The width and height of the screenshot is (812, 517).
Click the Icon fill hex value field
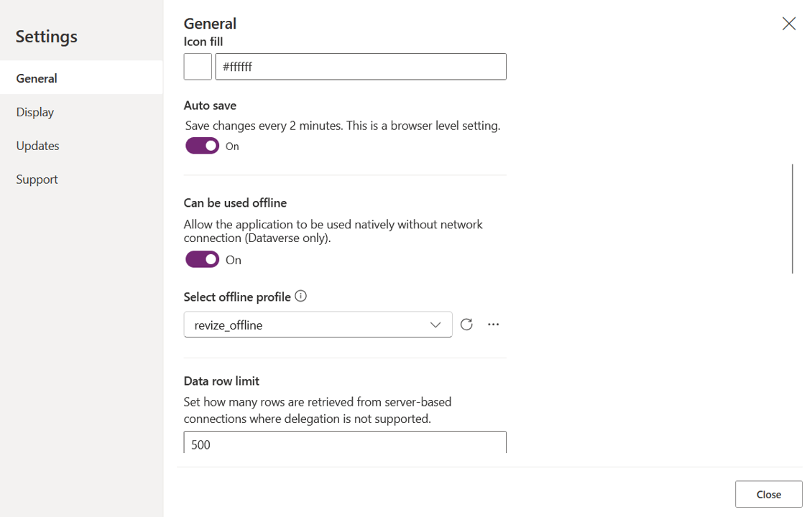tap(360, 67)
